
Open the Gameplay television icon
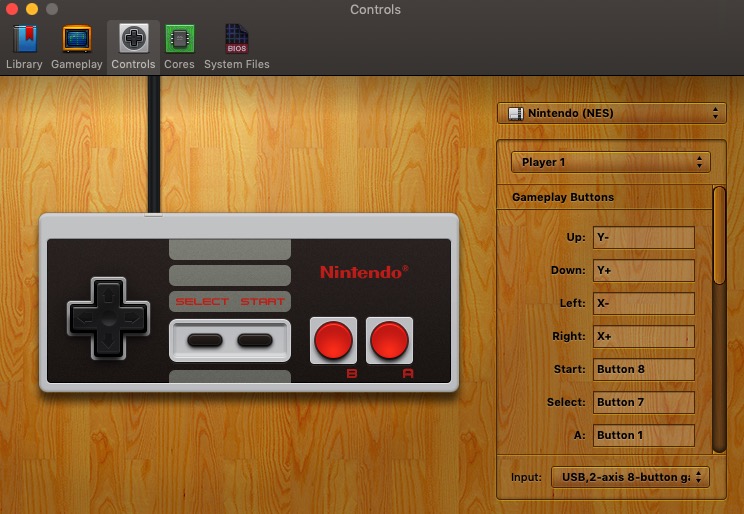point(77,38)
